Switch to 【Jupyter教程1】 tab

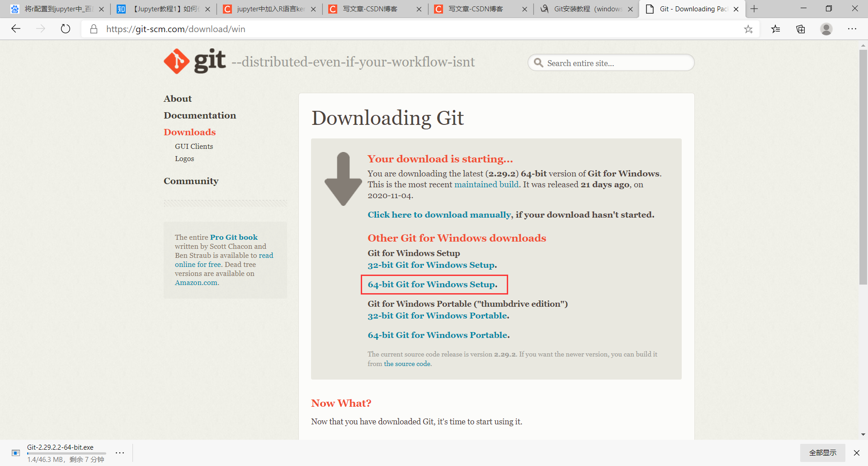[163, 9]
